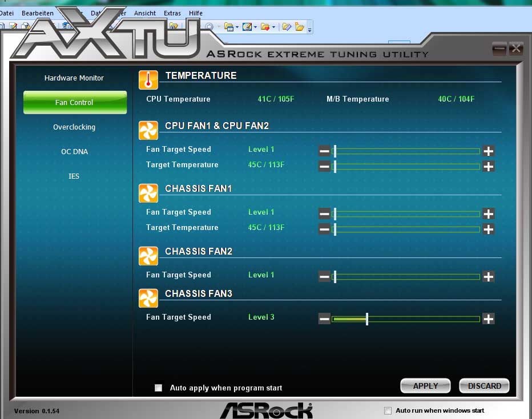Click the CHASSIS FAN1 fan icon
The image size is (532, 419).
pos(148,193)
